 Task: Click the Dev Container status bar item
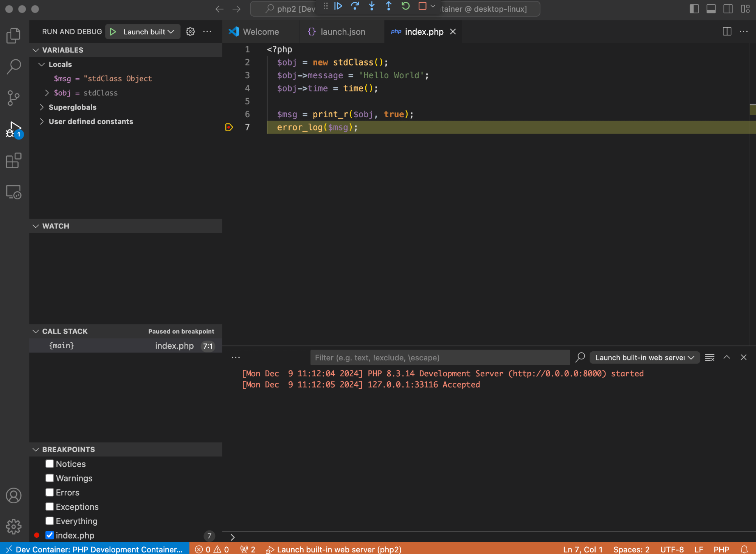click(x=95, y=549)
